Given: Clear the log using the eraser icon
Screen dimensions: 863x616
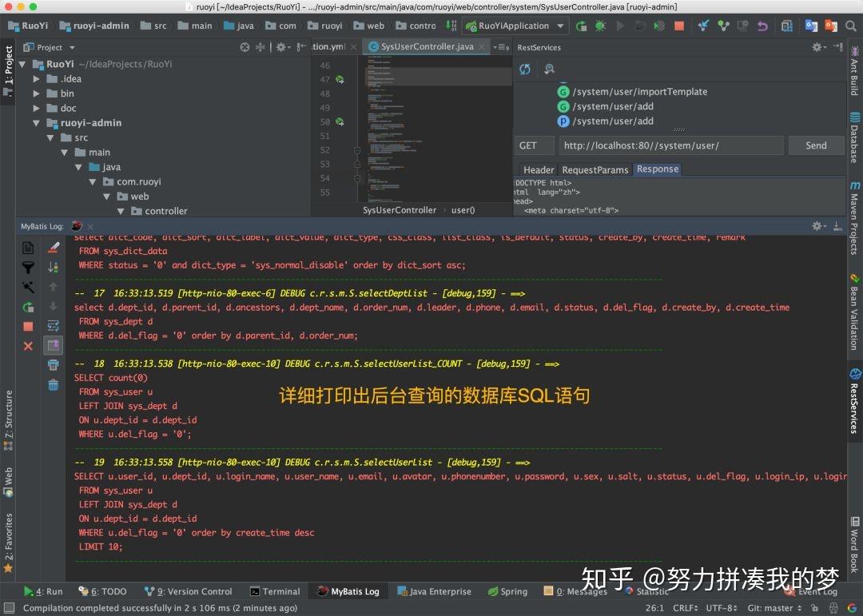Looking at the screenshot, I should 54,248.
